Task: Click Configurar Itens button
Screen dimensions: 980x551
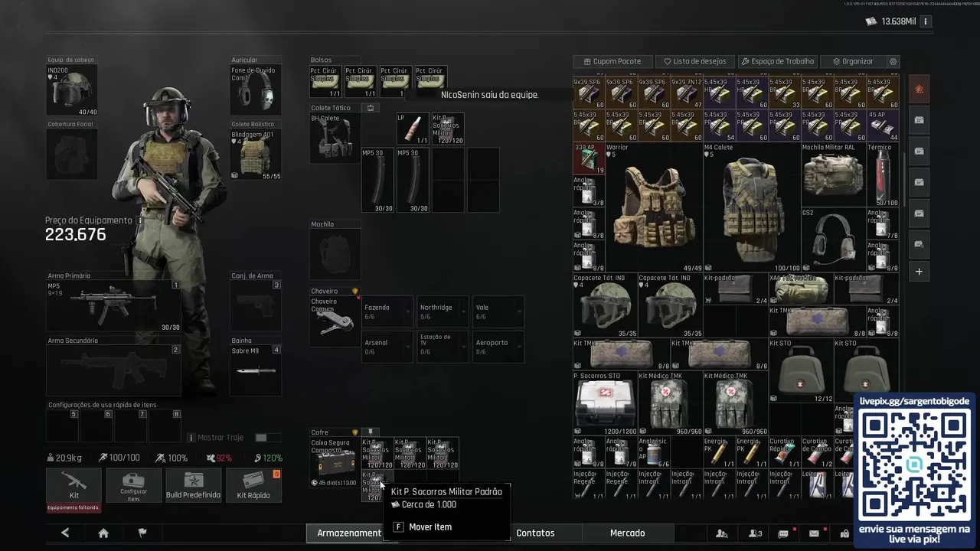Action: 133,485
